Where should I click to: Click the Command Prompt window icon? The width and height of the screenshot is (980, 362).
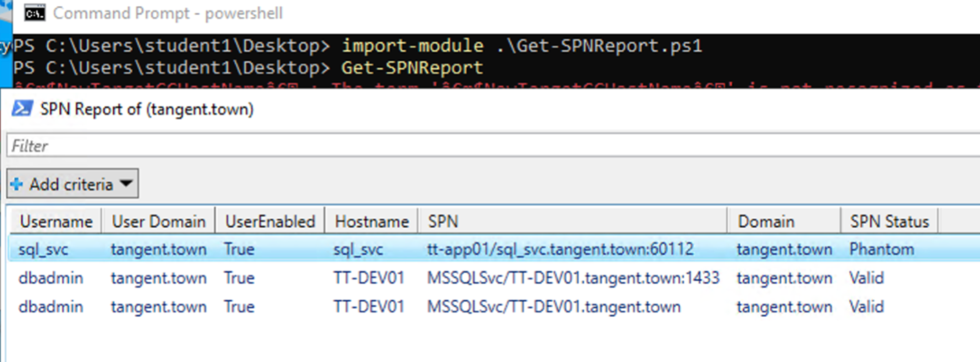[34, 13]
